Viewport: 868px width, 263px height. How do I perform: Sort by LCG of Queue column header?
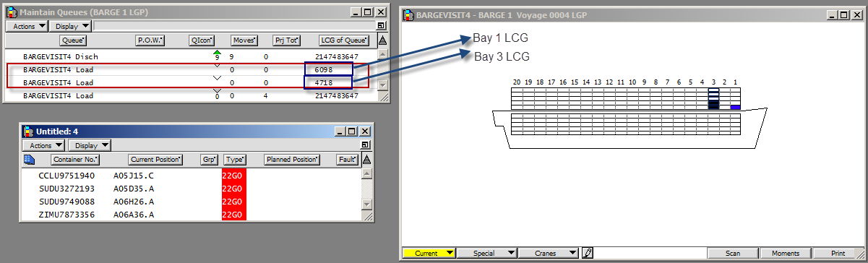pyautogui.click(x=344, y=40)
